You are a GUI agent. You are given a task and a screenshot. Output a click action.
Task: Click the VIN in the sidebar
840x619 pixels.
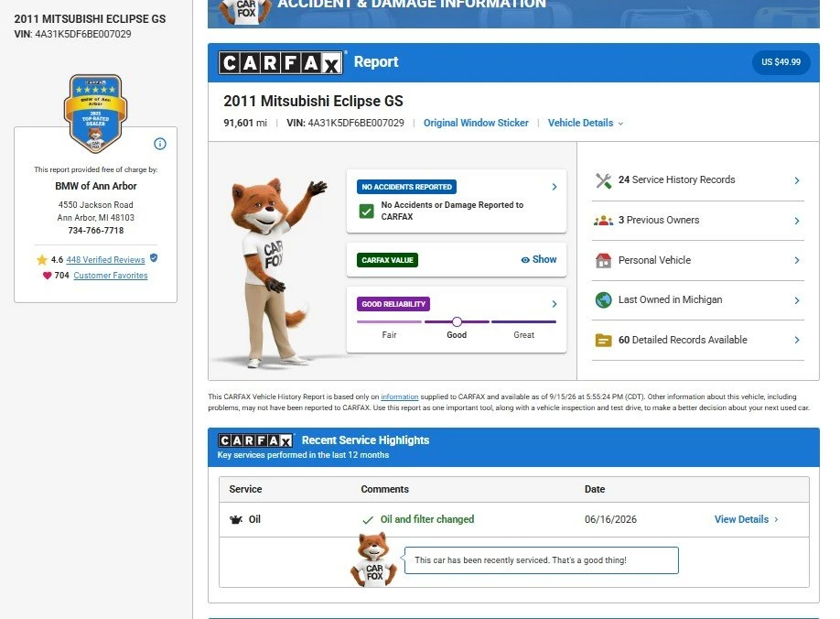(x=72, y=34)
